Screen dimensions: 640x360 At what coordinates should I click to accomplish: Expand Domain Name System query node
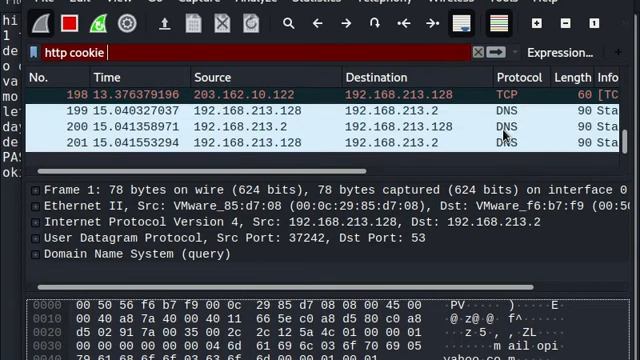coord(36,254)
